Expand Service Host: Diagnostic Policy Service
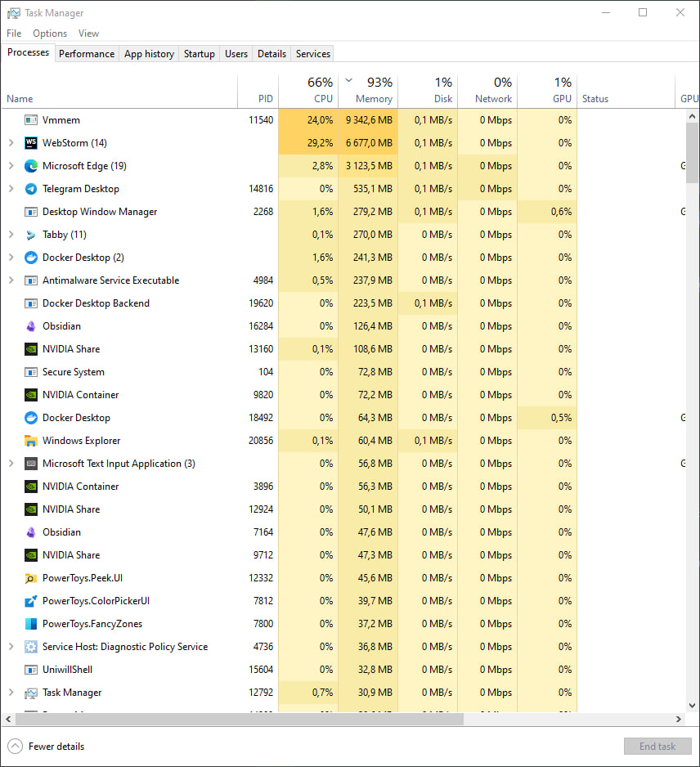The image size is (700, 767). [11, 647]
